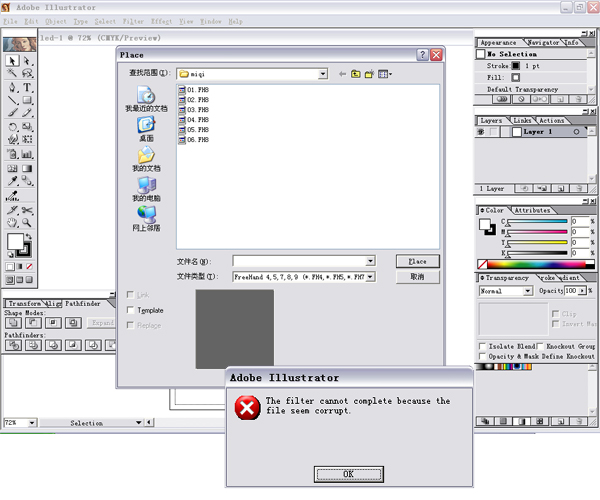Screen dimensions: 600x500
Task: Click the Expand button in Pathfinder
Action: click(103, 322)
